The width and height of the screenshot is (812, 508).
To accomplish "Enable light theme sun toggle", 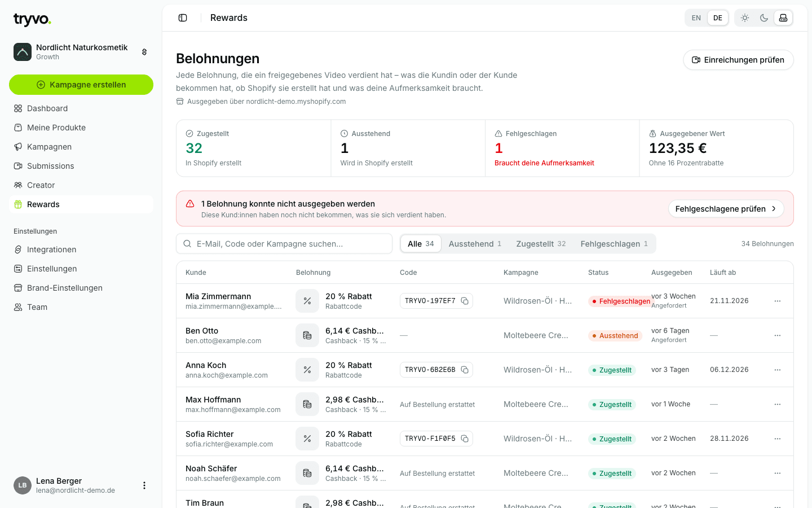I will [x=745, y=18].
